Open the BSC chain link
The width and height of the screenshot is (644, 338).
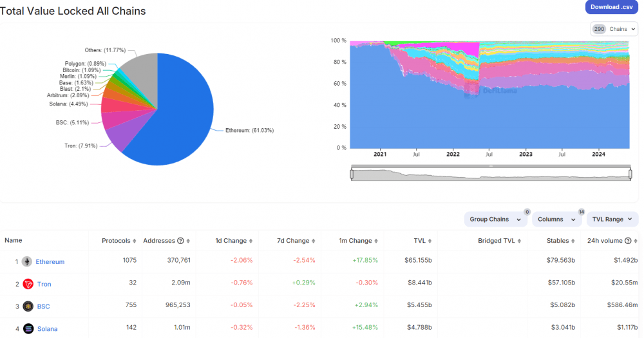point(44,306)
